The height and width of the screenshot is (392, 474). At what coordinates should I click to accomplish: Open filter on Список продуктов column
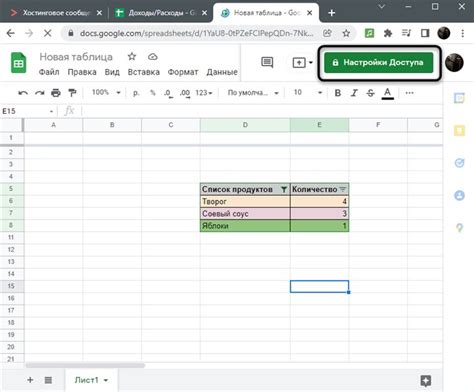pos(284,189)
